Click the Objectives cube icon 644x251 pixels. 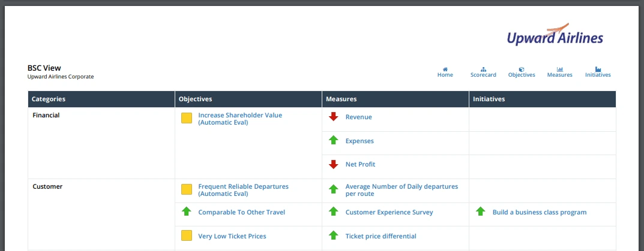(x=522, y=69)
